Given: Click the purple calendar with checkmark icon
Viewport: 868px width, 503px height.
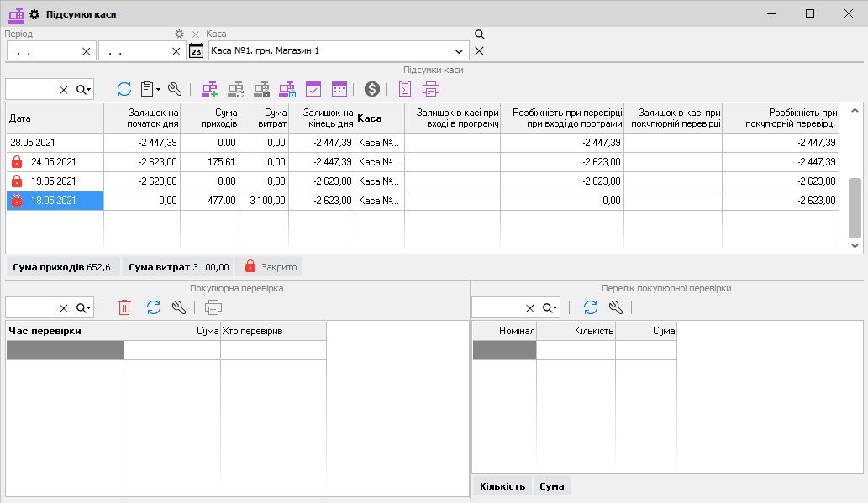Looking at the screenshot, I should [x=313, y=89].
